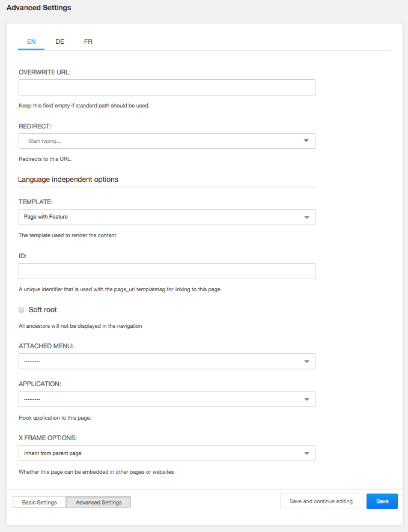Viewport: 408px width, 532px height.
Task: Enable the Soft root checkbox
Action: click(22, 310)
